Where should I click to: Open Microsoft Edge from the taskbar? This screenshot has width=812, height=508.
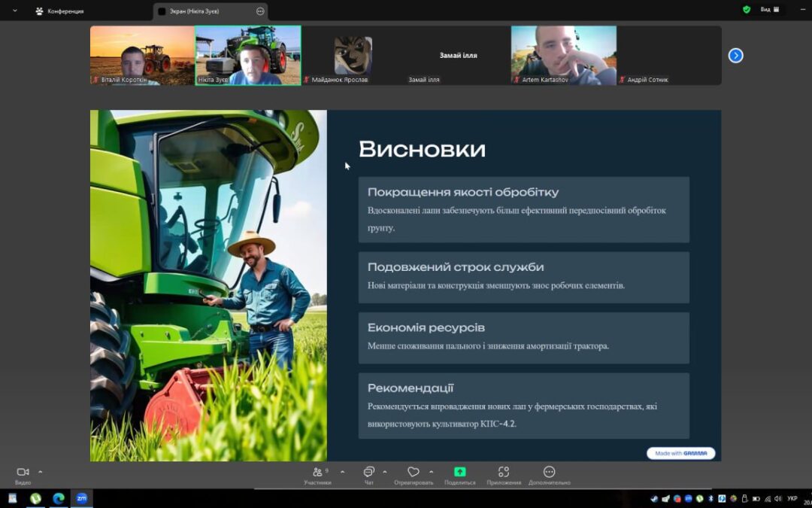[x=59, y=498]
